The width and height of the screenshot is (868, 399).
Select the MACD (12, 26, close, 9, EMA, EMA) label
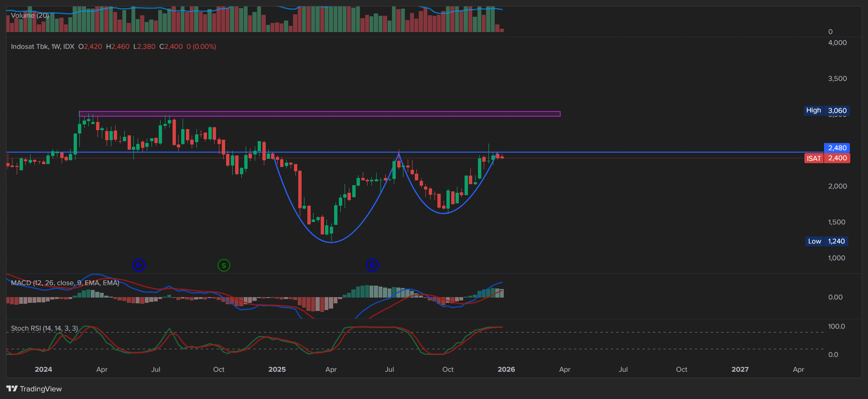click(65, 283)
